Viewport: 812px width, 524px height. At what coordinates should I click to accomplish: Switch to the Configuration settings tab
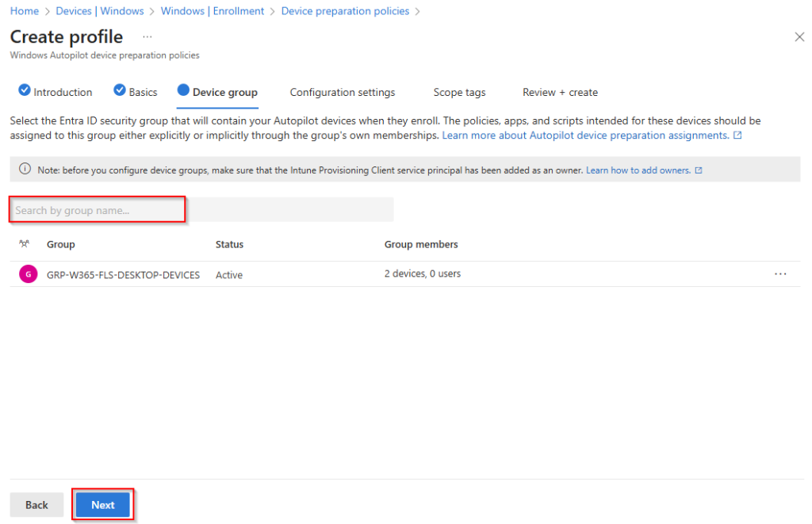[x=342, y=93]
